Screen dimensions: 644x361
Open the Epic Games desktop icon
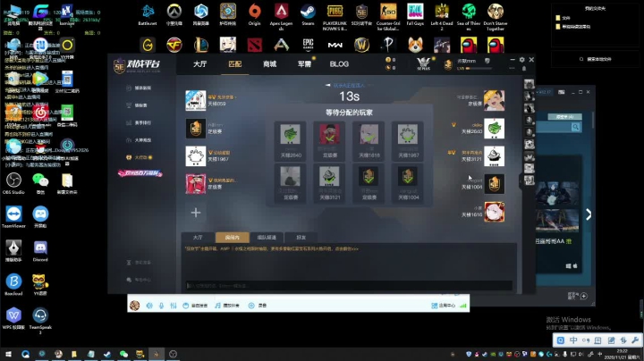308,45
